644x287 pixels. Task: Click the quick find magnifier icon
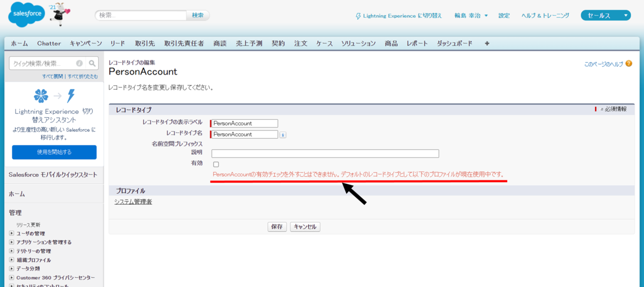pyautogui.click(x=92, y=63)
